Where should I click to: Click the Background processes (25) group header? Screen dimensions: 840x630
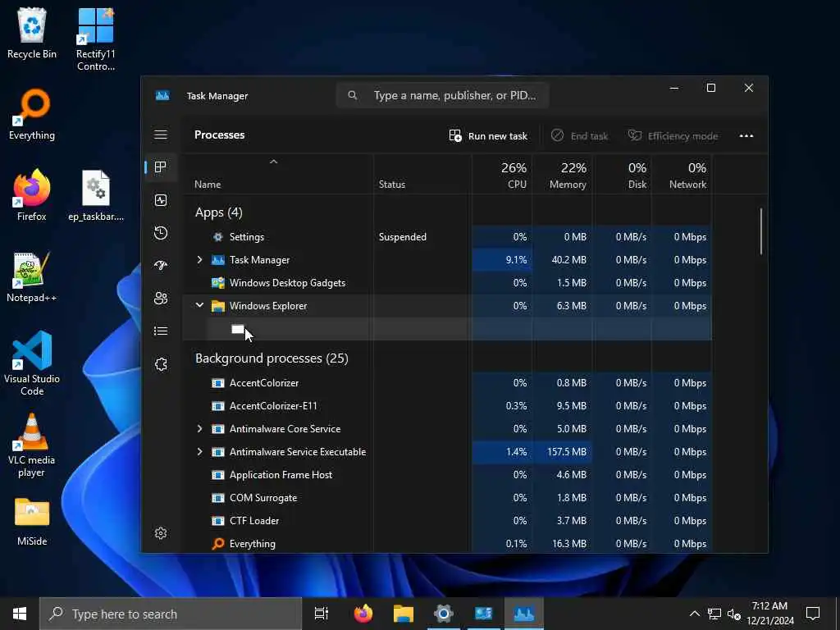272,358
